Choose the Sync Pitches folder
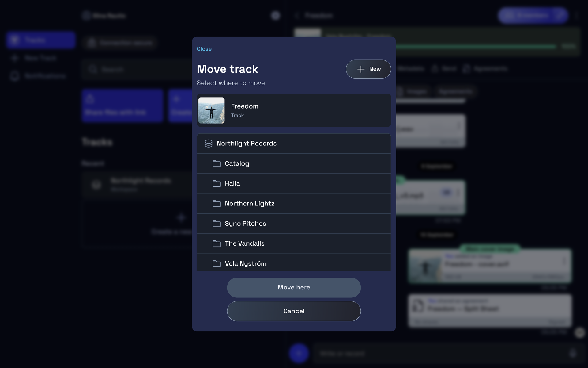Image resolution: width=588 pixels, height=368 pixels. coord(294,224)
